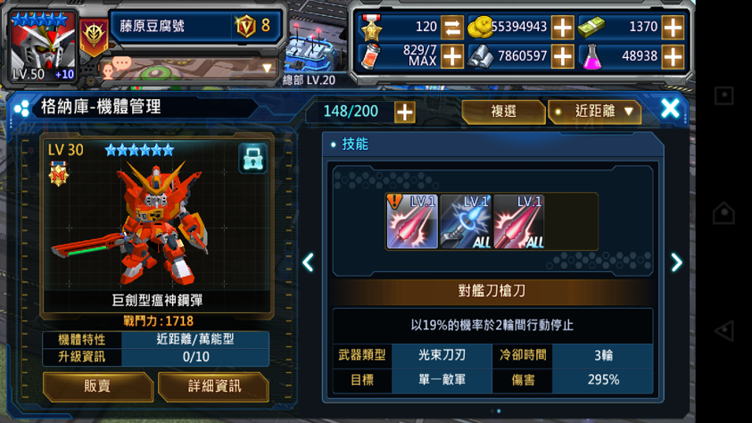Add gold coins with the plus button
This screenshot has width=752, height=423.
(563, 27)
